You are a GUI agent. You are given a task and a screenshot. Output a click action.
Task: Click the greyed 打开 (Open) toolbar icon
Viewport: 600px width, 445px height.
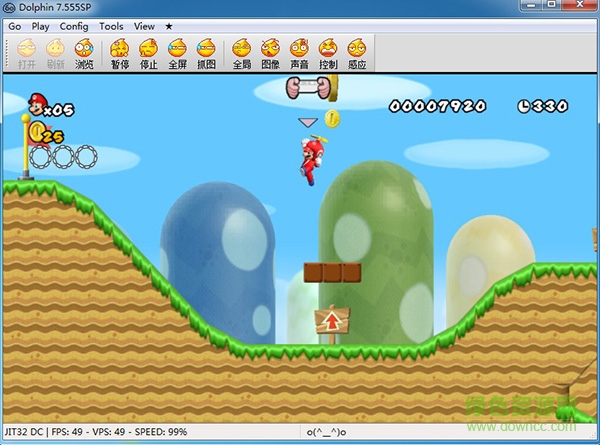27,53
